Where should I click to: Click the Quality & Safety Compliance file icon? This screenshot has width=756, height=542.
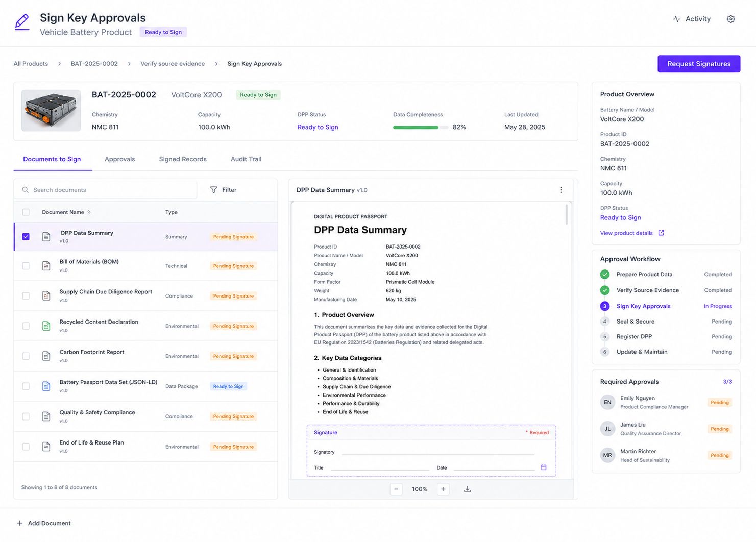click(46, 416)
